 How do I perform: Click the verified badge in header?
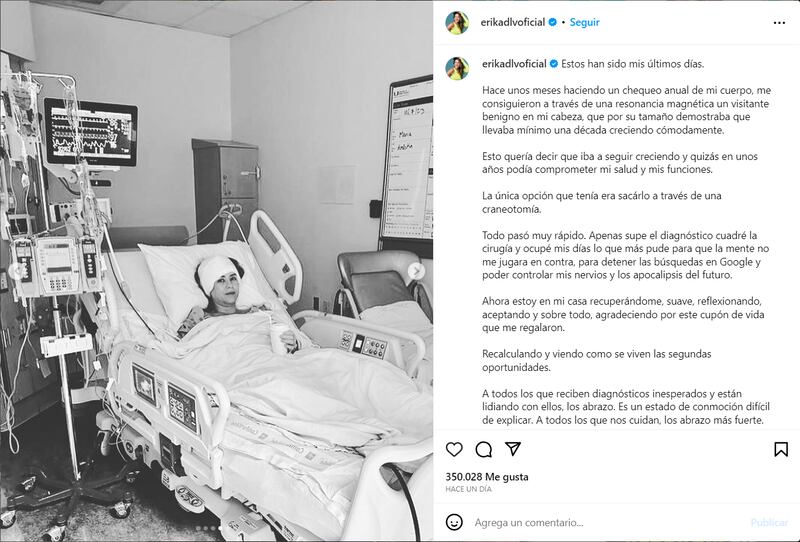553,22
